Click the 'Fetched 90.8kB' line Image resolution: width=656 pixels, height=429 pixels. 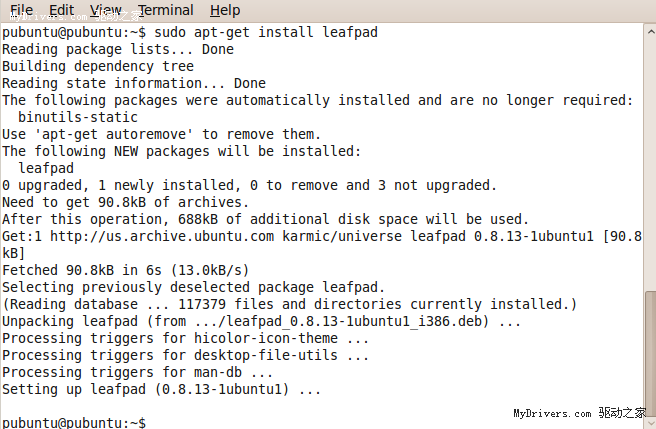click(x=125, y=270)
